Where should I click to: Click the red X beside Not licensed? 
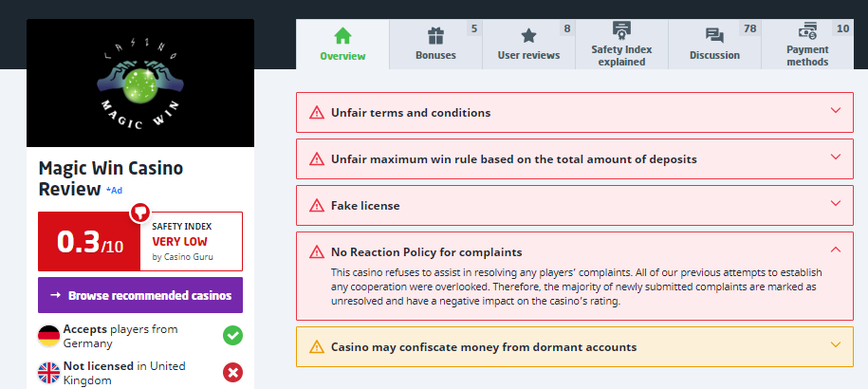click(232, 373)
